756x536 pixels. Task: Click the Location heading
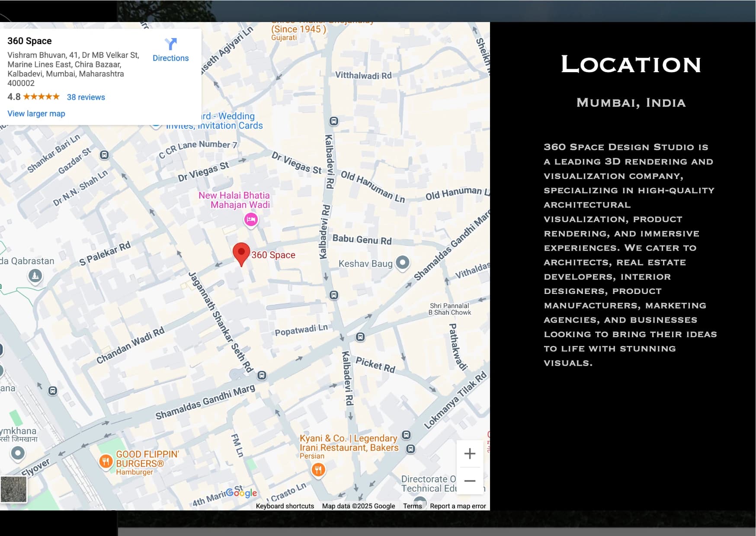coord(631,64)
